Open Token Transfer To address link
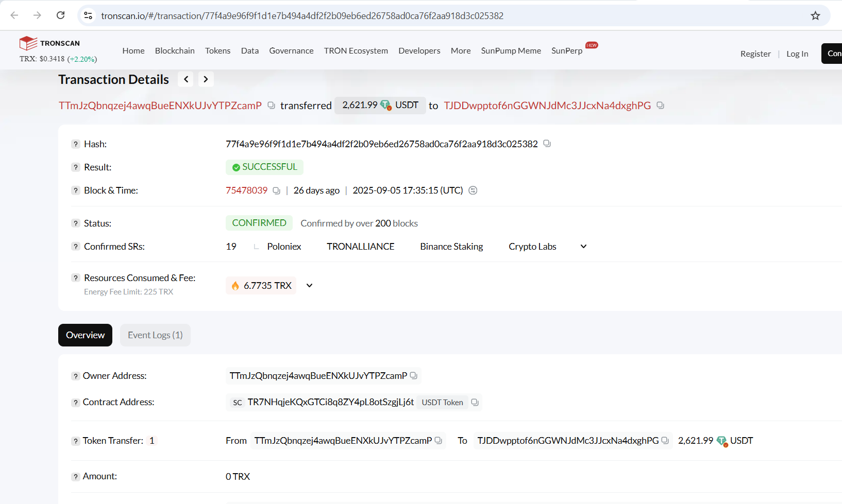842x504 pixels. click(568, 441)
